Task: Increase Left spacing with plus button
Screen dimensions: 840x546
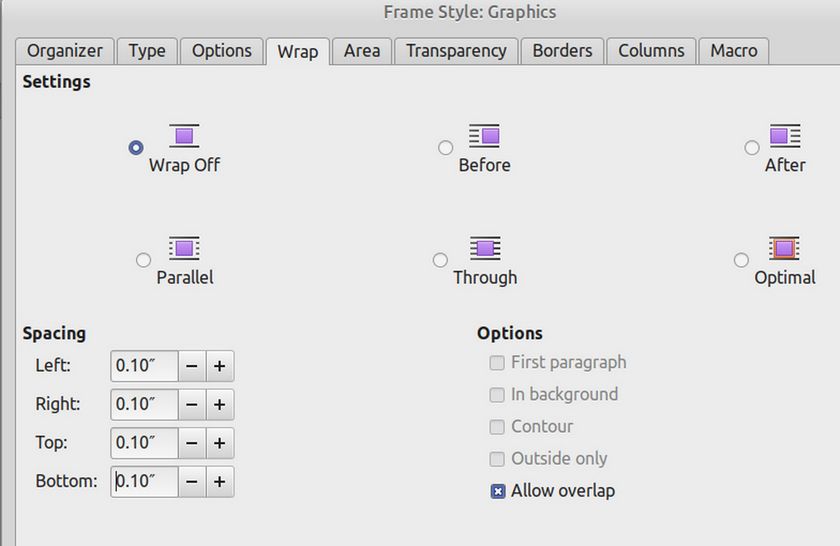Action: point(219,367)
